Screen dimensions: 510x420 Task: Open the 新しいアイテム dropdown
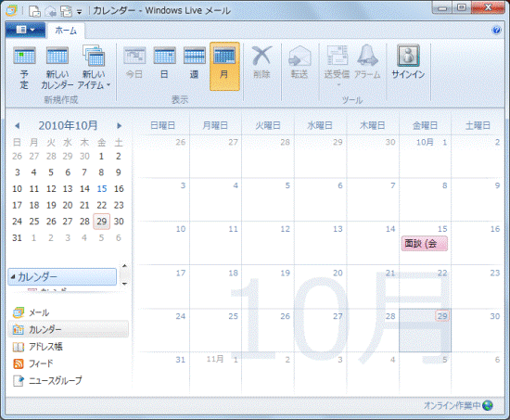click(x=94, y=69)
